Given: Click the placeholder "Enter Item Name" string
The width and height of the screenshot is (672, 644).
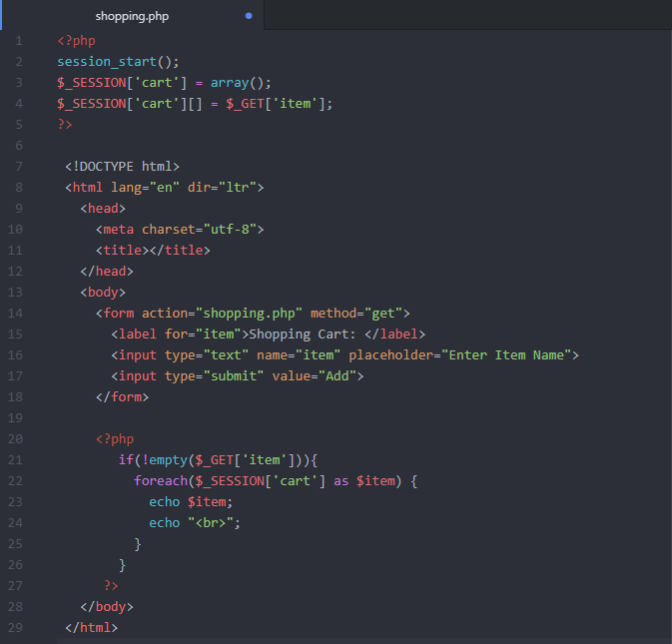Looking at the screenshot, I should coord(506,355).
